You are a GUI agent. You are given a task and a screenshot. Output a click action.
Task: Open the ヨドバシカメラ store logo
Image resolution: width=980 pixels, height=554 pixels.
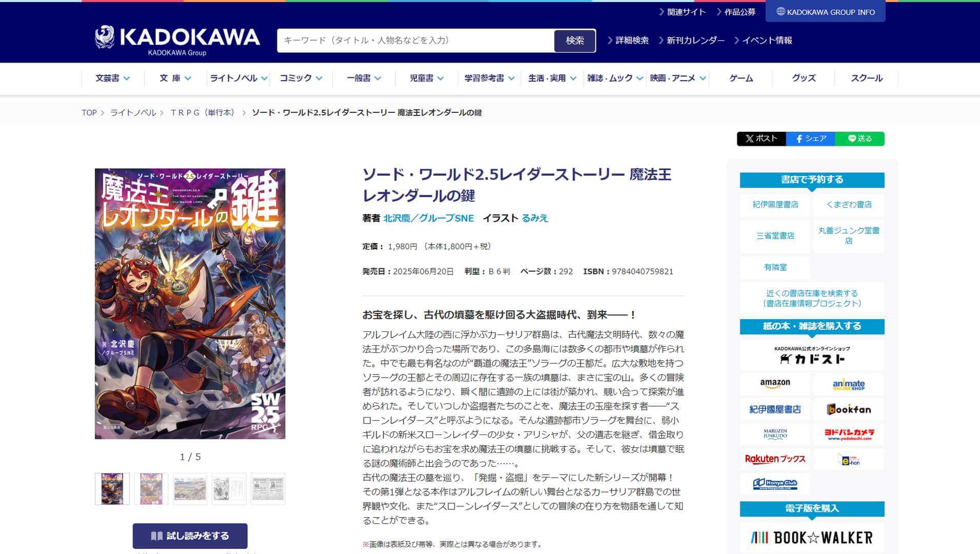(849, 434)
